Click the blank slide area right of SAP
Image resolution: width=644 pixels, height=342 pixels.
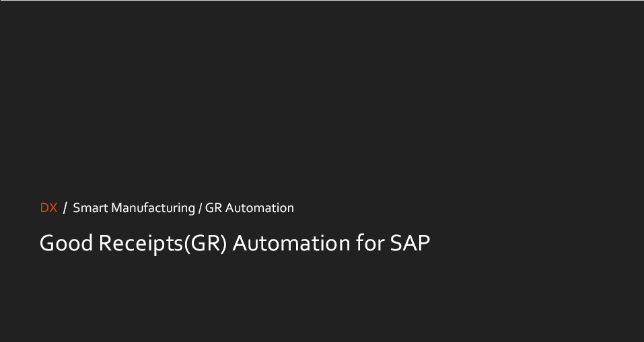(534, 242)
